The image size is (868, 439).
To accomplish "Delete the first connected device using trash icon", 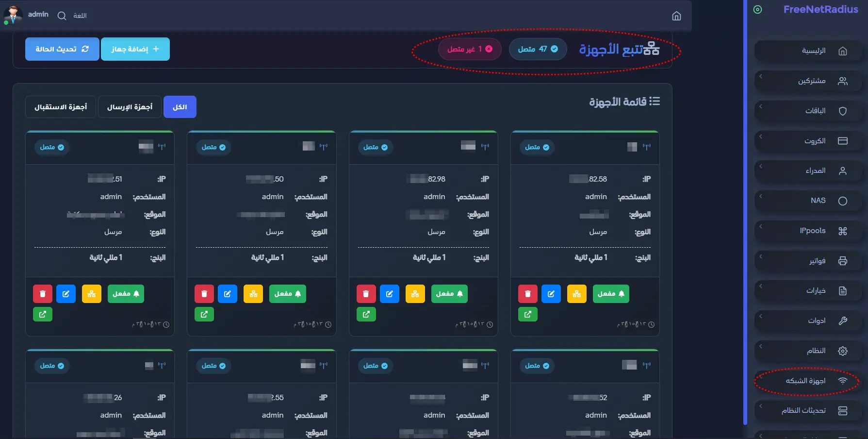I will pos(43,293).
